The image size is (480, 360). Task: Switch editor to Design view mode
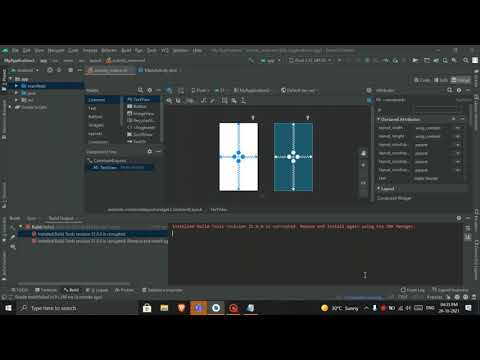point(461,80)
